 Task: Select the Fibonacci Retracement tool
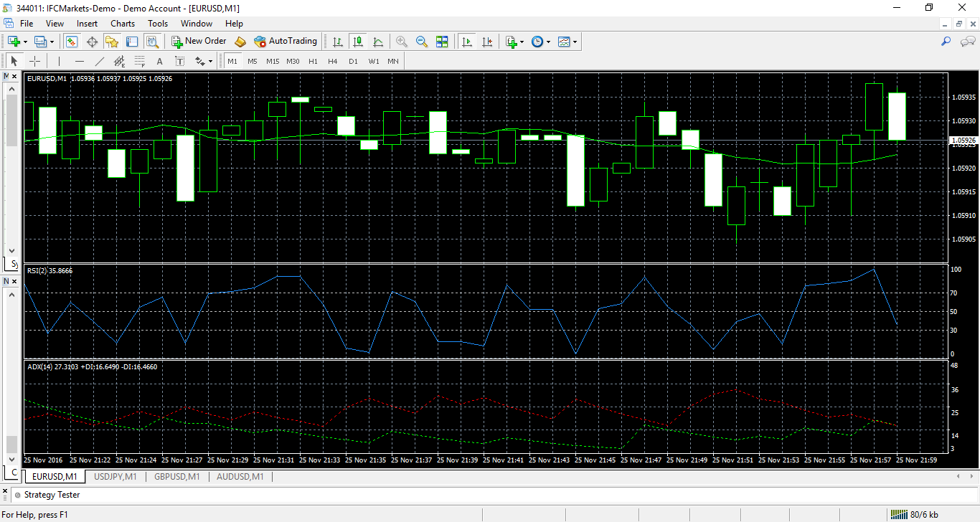point(139,61)
